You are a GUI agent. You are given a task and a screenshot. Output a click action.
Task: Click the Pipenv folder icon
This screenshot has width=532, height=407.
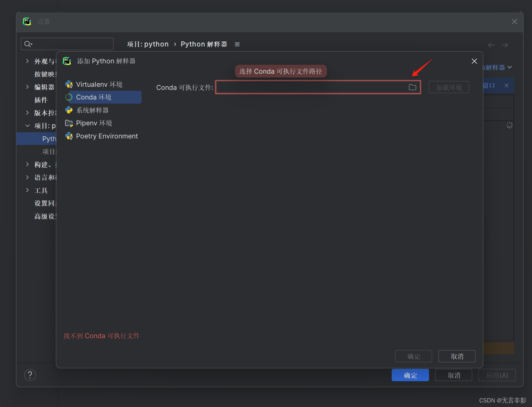pyautogui.click(x=69, y=123)
